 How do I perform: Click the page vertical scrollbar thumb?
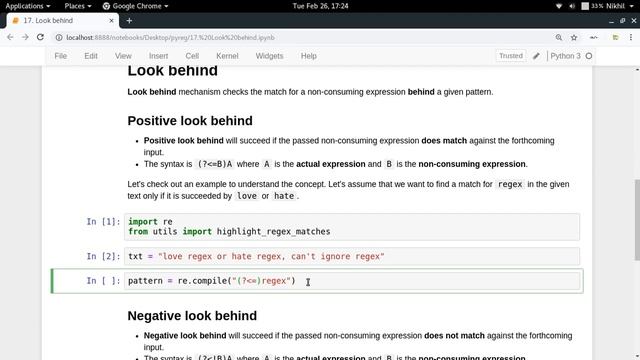637,219
